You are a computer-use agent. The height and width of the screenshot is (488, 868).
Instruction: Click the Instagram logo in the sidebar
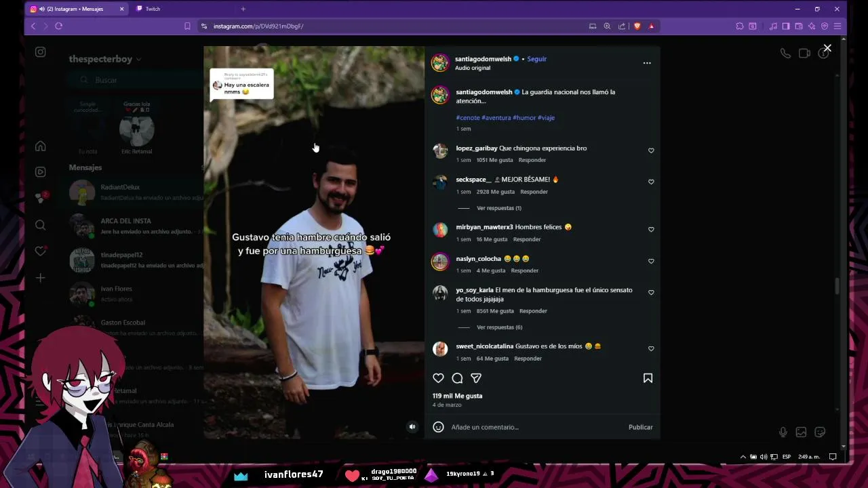(x=41, y=52)
